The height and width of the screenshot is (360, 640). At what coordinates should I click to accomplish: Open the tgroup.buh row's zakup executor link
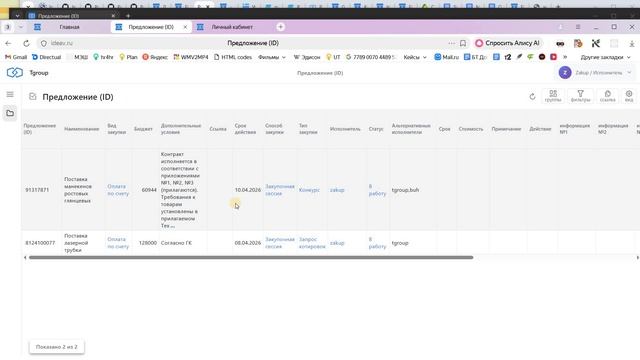pyautogui.click(x=337, y=190)
